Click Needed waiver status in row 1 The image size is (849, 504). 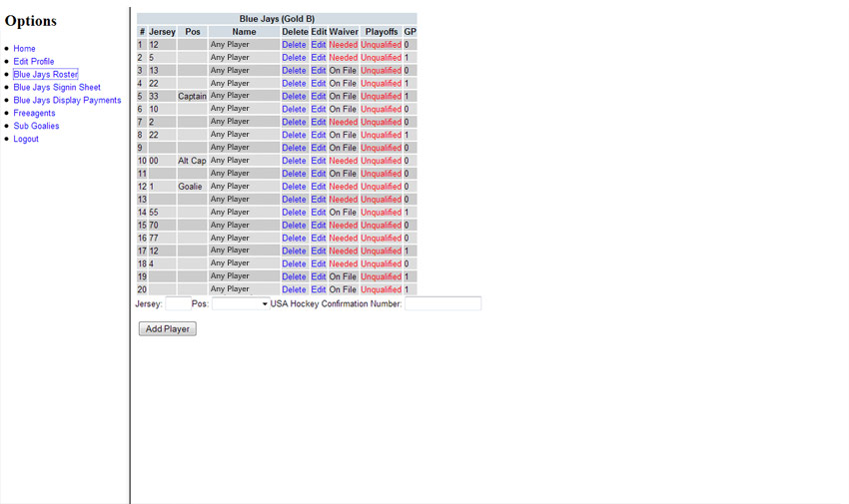click(344, 45)
